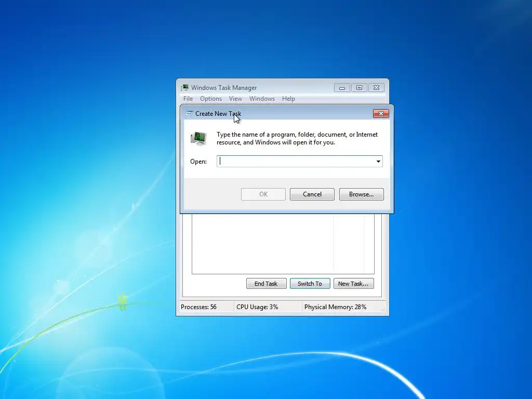Close the Create New Task dialog
Image resolution: width=532 pixels, height=399 pixels.
click(381, 114)
